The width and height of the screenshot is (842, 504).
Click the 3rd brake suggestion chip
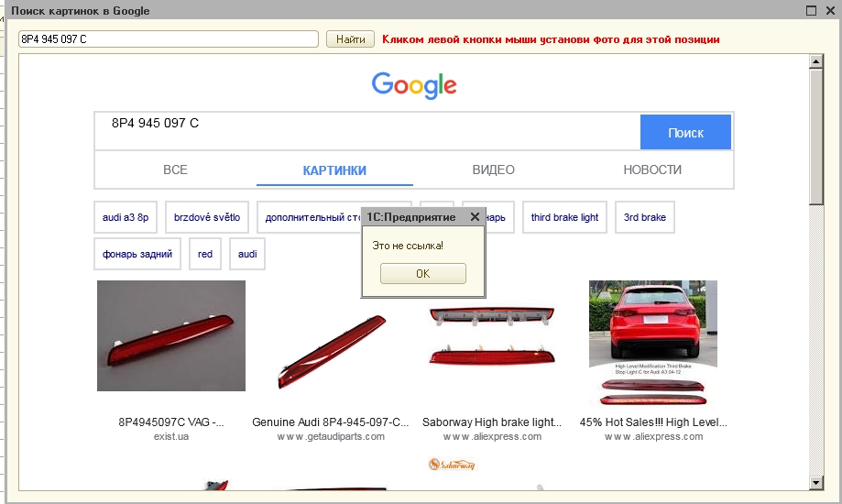pos(644,217)
